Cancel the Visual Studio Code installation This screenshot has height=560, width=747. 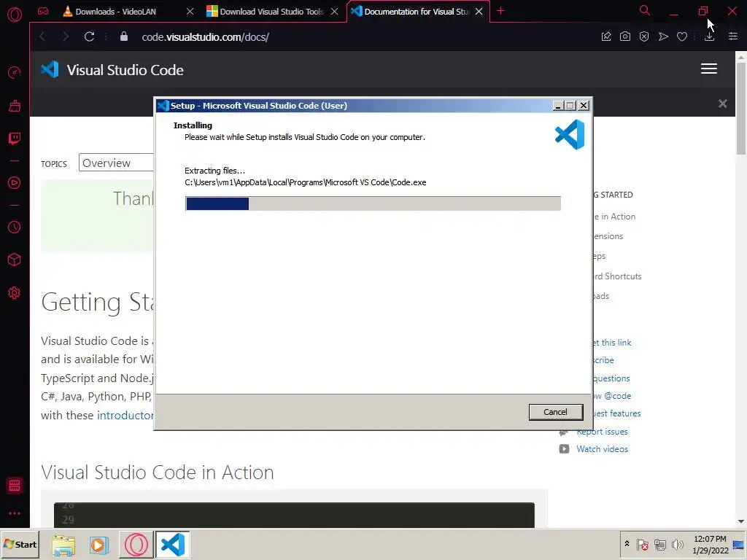click(x=555, y=412)
